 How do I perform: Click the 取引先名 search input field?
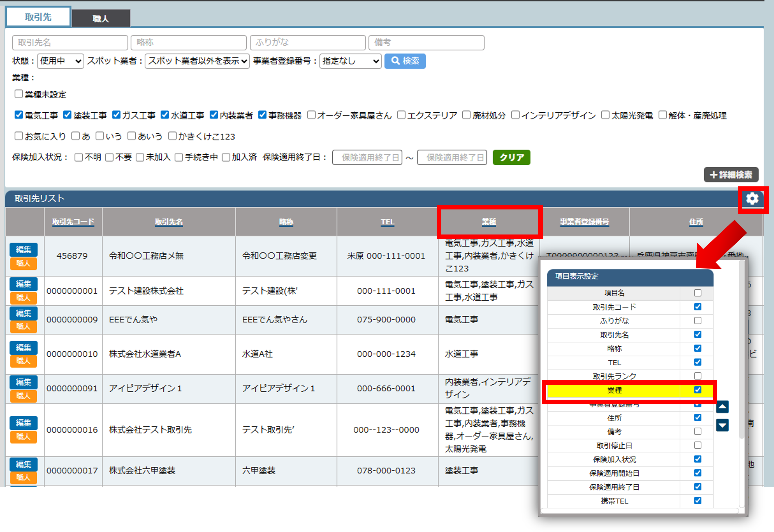pyautogui.click(x=70, y=42)
